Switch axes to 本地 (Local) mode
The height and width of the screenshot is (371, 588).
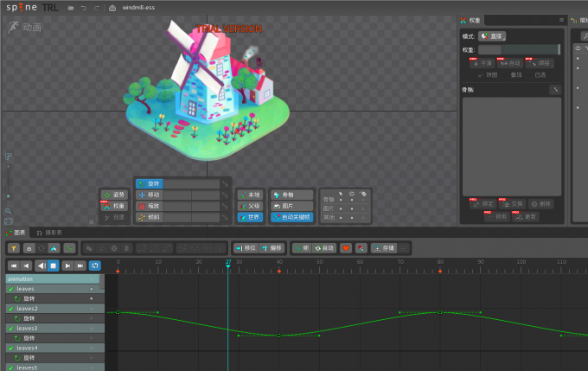coord(249,195)
